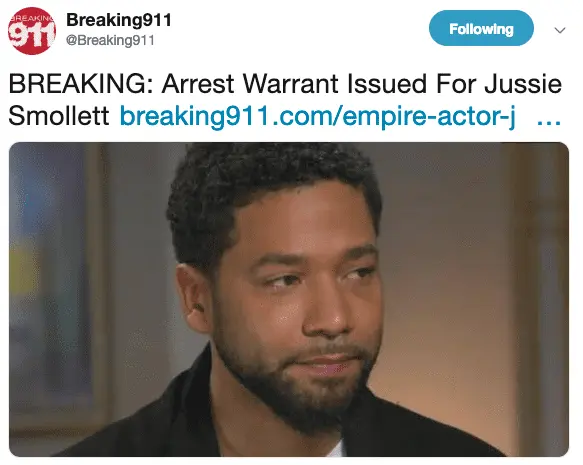583x465 pixels.
Task: Click the tweet text starting with BREAKING
Action: [x=285, y=100]
